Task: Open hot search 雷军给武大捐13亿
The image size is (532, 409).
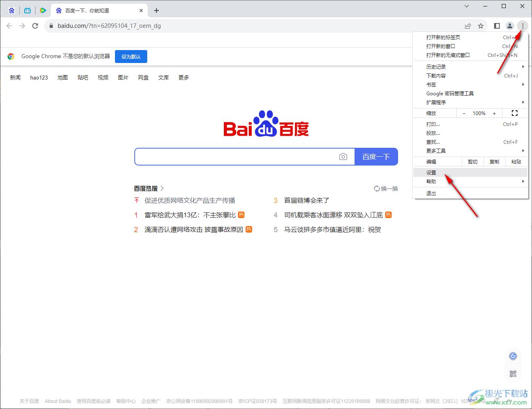Action: point(190,215)
